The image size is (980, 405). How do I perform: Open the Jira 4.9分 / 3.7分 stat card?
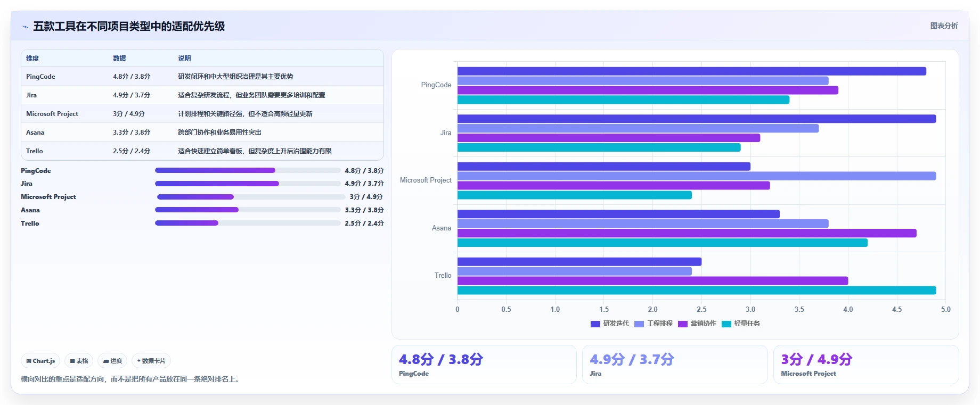click(x=675, y=365)
